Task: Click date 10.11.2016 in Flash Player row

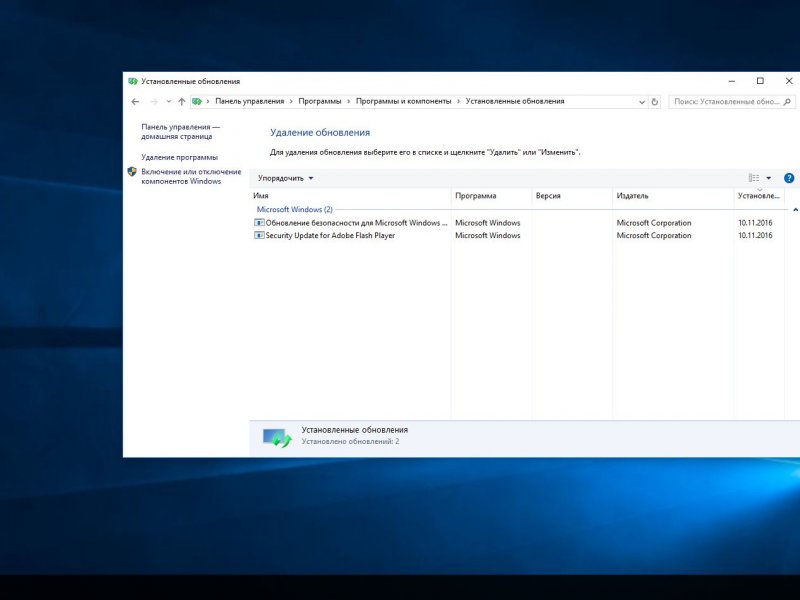Action: (755, 235)
